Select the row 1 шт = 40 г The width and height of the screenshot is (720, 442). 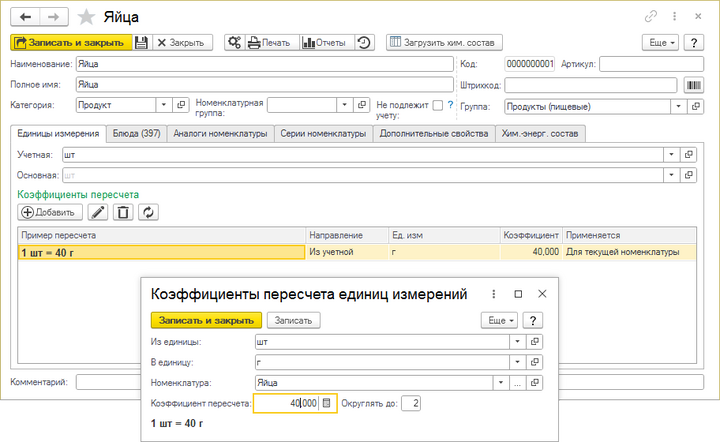click(357, 252)
